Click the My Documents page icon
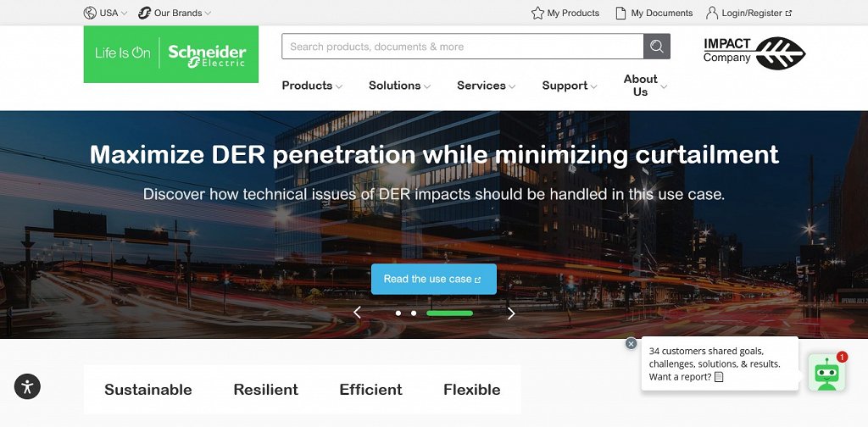The image size is (868, 427). [621, 13]
